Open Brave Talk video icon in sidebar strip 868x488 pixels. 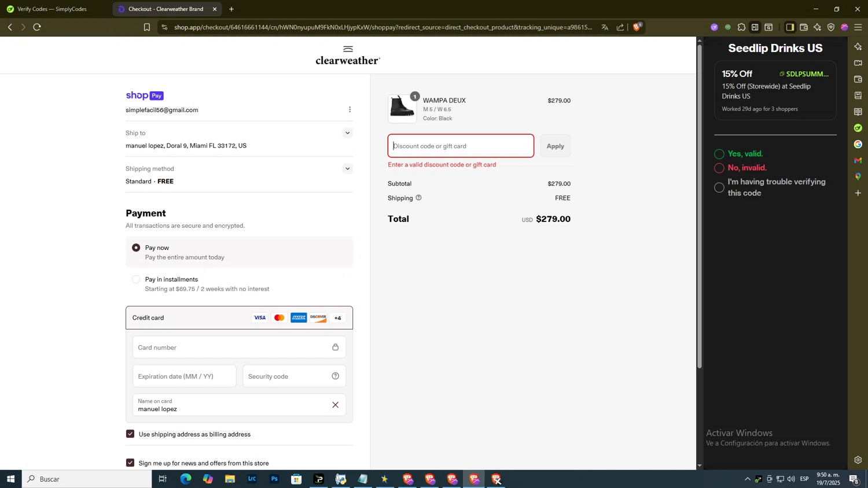click(858, 63)
